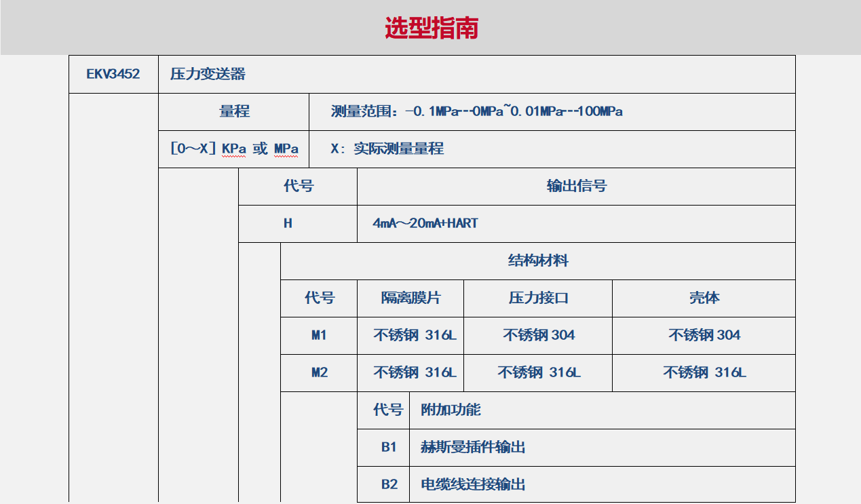861x504 pixels.
Task: Select the X：实际测量量程 description cell
Action: (387, 149)
